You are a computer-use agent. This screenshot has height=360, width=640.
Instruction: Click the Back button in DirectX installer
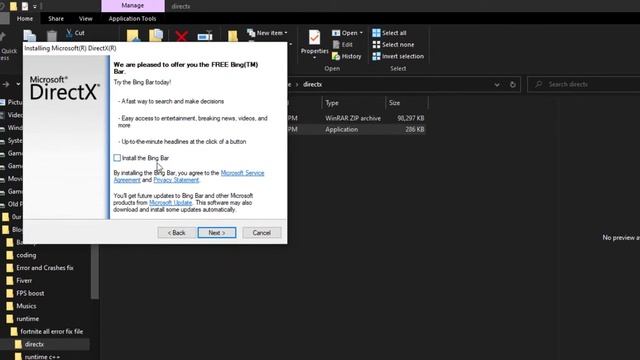tap(176, 233)
